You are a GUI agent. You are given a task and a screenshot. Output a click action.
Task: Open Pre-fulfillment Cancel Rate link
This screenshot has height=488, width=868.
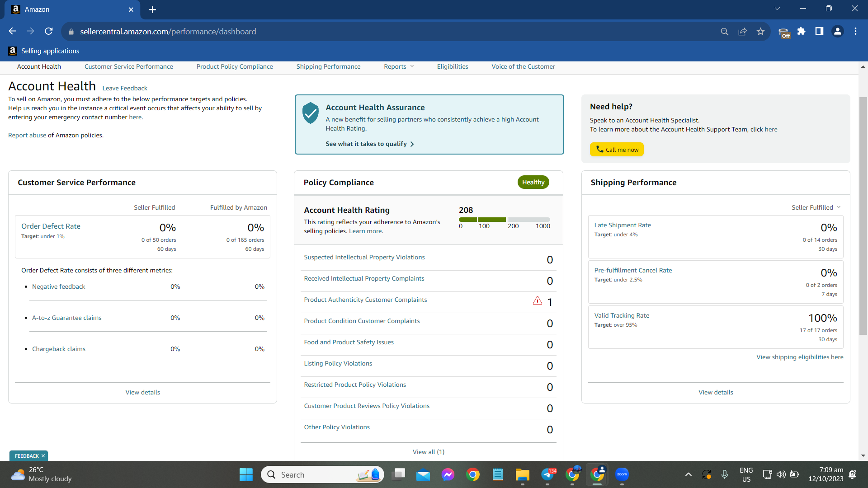633,270
